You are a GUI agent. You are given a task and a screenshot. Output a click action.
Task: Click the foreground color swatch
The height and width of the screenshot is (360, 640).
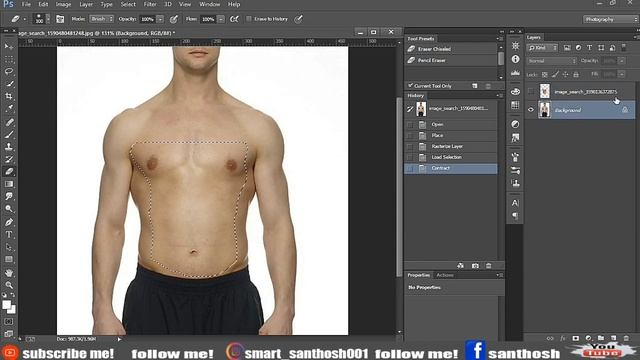(x=7, y=305)
